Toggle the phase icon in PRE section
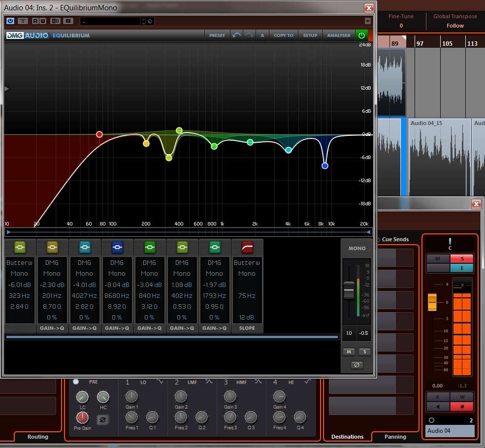485x448 pixels. [x=103, y=420]
